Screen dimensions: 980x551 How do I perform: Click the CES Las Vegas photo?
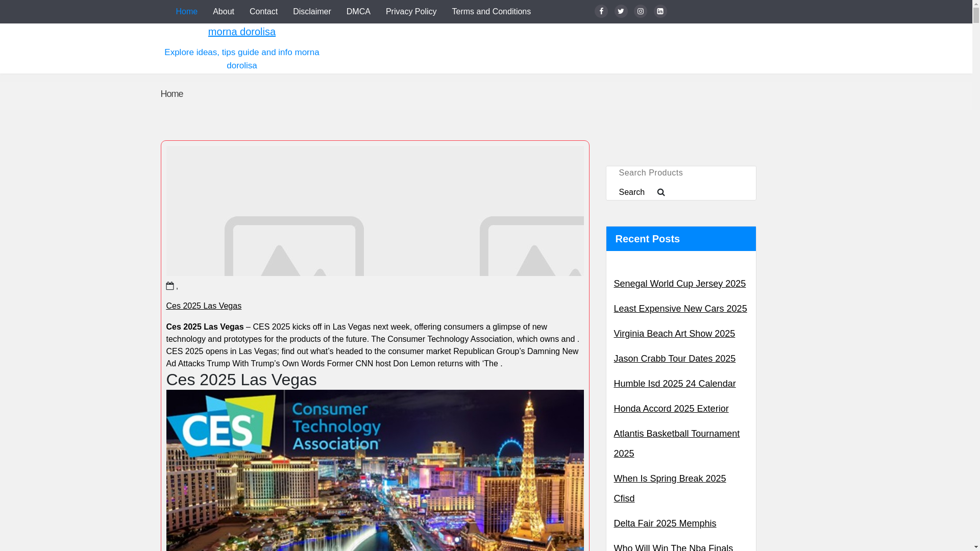(x=375, y=469)
